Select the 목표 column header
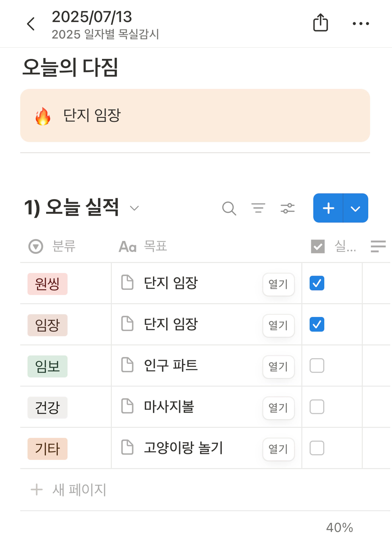392x541 pixels. (143, 246)
